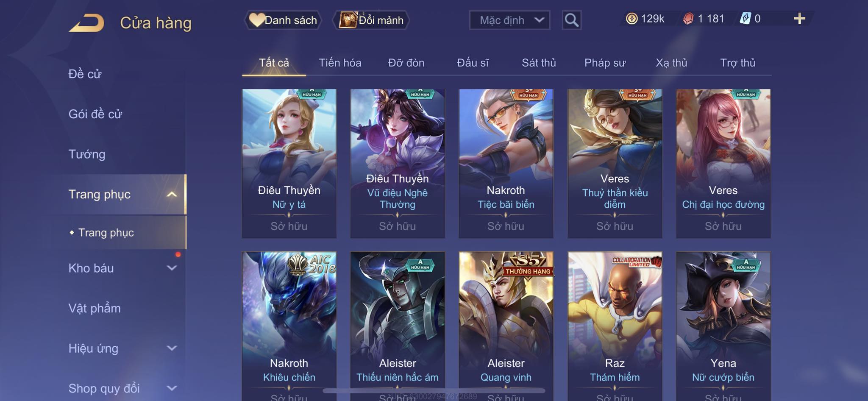Open search with the magnifier icon

click(x=571, y=20)
